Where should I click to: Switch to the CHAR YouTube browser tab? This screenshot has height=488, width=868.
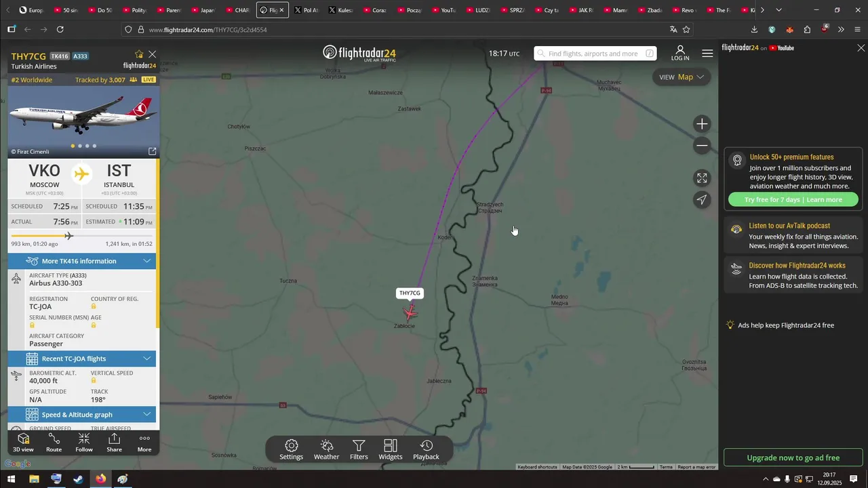pyautogui.click(x=238, y=10)
